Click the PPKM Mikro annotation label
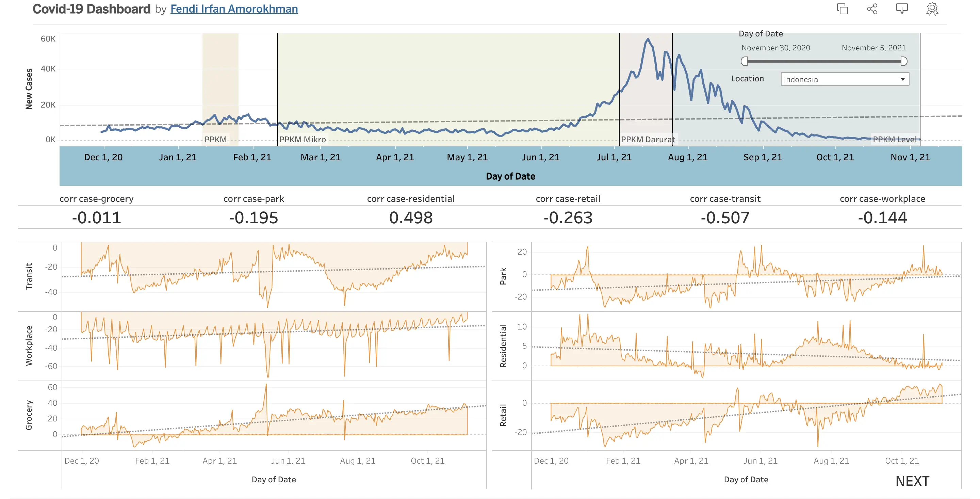Screen dimensions: 980x499 tap(303, 140)
